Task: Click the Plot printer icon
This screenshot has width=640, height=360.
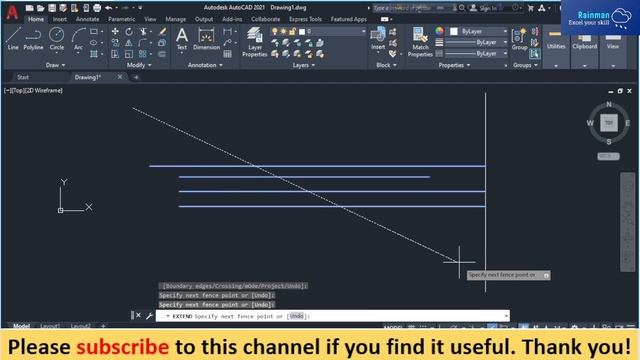Action: tap(97, 8)
